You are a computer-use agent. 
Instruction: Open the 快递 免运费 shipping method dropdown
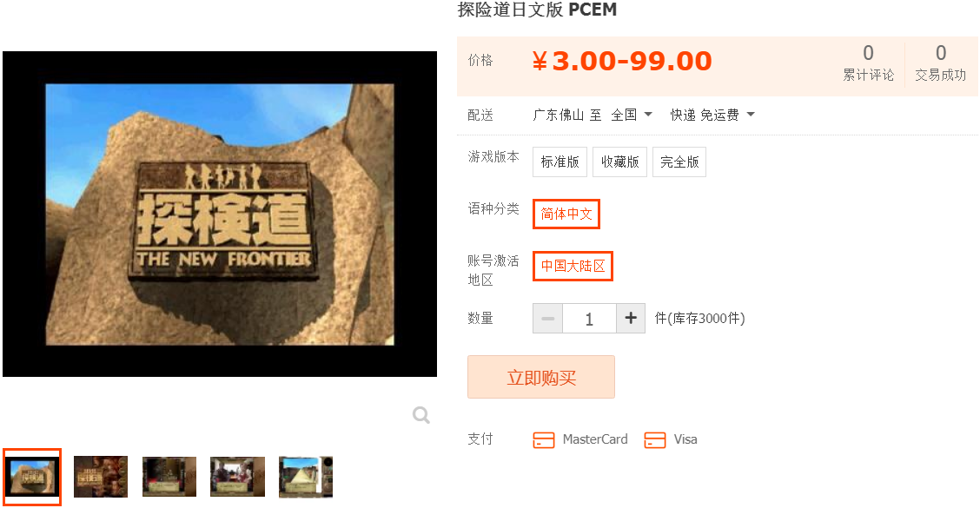[x=712, y=115]
